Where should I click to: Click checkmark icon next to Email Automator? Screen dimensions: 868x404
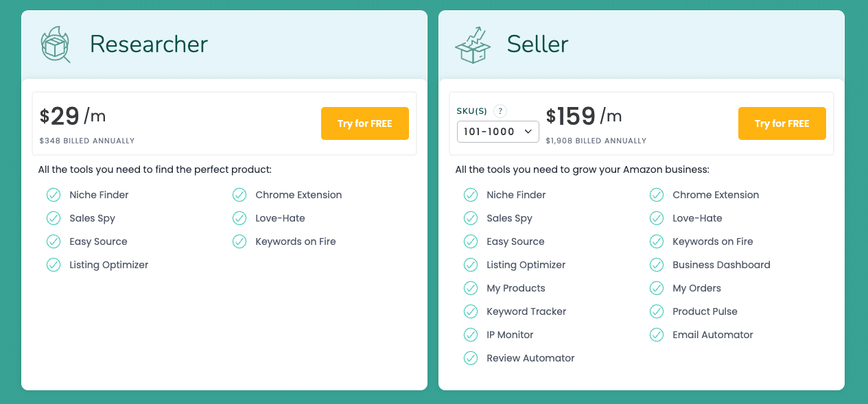point(657,335)
